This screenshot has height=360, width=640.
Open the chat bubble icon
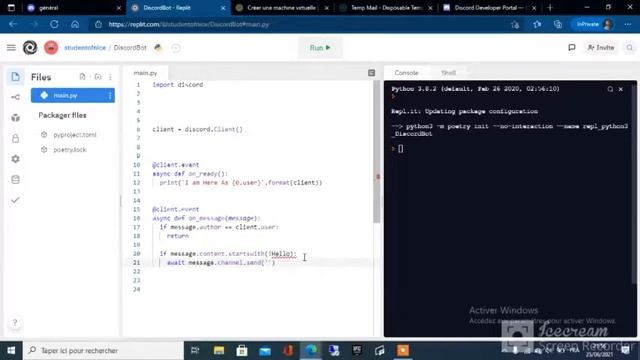point(571,48)
